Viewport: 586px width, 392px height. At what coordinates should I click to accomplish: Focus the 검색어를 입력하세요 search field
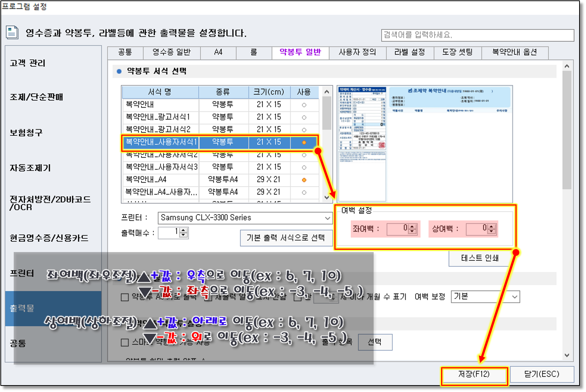pos(477,35)
